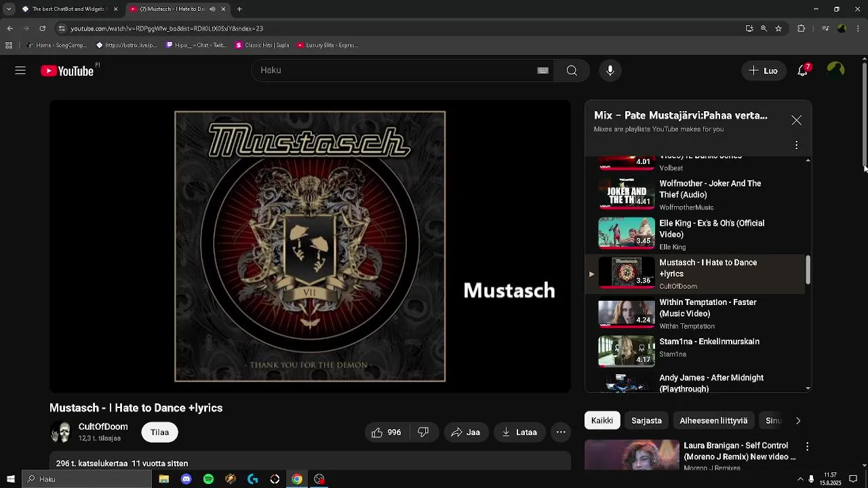868x488 pixels.
Task: Open YouTube notifications bell
Action: coord(803,70)
